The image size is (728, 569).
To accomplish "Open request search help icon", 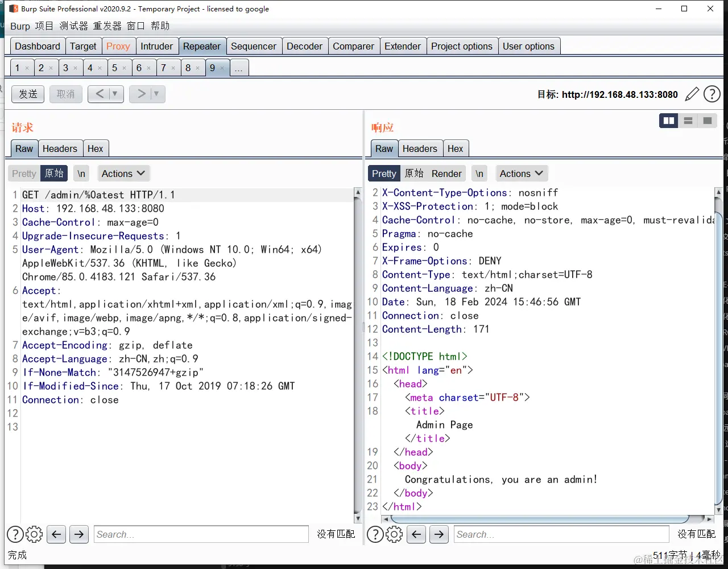I will [x=15, y=534].
